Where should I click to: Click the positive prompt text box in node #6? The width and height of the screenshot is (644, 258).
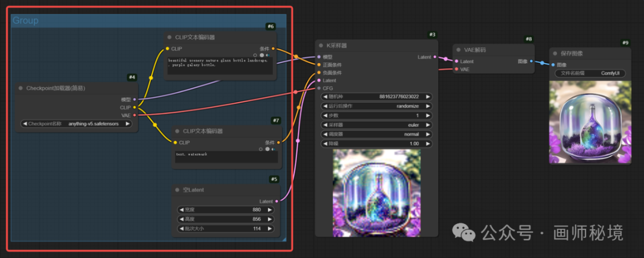click(219, 66)
